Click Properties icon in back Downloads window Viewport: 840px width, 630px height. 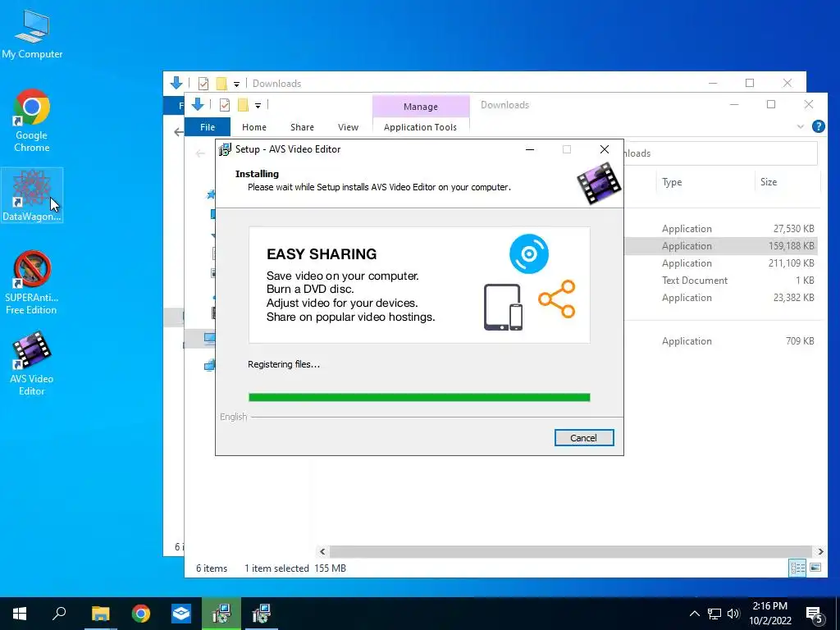click(x=203, y=84)
